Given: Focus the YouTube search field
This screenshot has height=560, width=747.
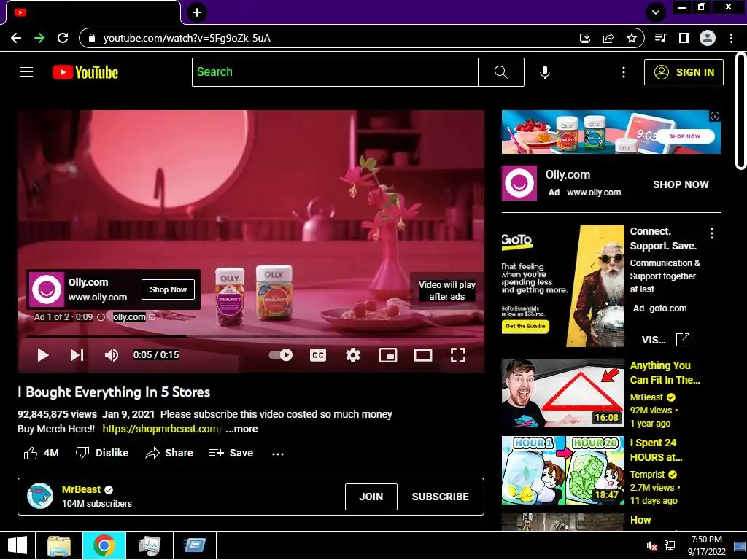Looking at the screenshot, I should pos(335,72).
